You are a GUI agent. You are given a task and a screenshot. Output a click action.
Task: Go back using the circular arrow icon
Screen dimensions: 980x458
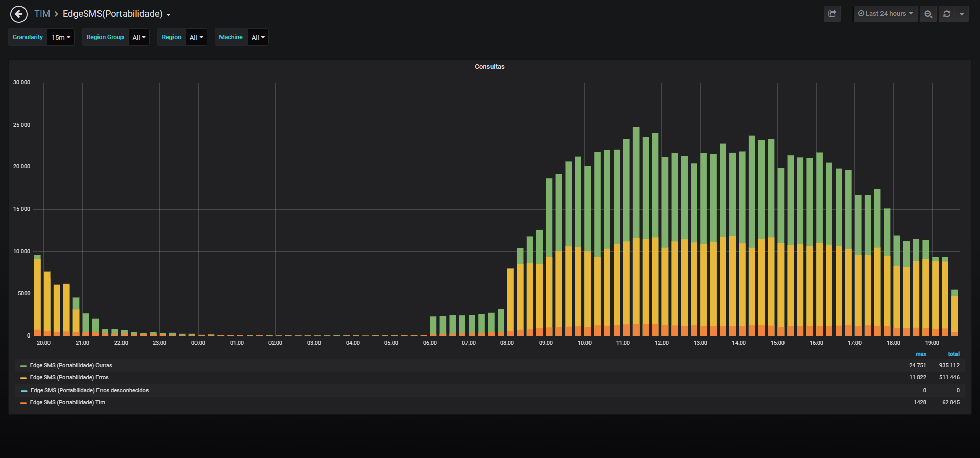(19, 14)
